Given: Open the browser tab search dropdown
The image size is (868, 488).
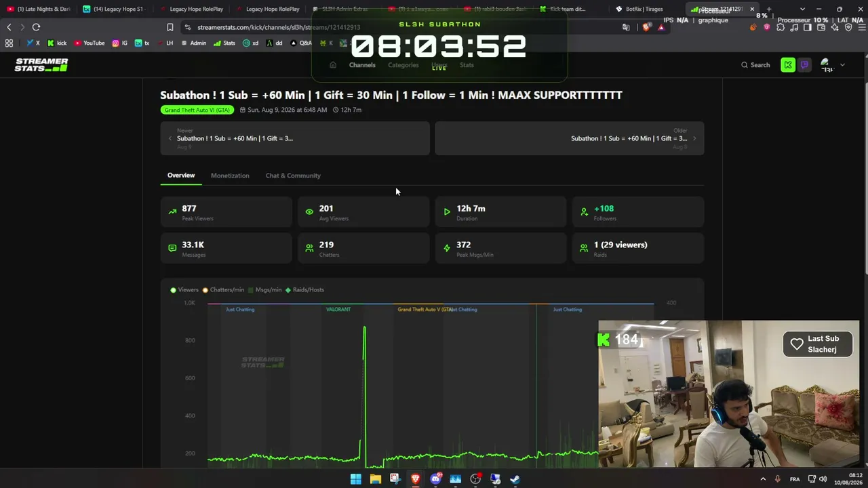Looking at the screenshot, I should tap(802, 9).
